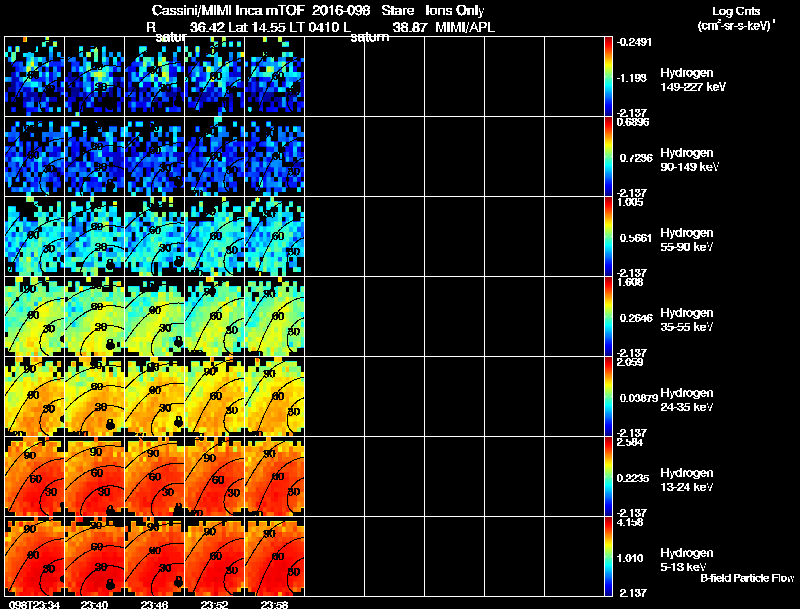Open the Hydrogen 5-13 keV image at 23:58
The height and width of the screenshot is (609, 800).
[274, 557]
